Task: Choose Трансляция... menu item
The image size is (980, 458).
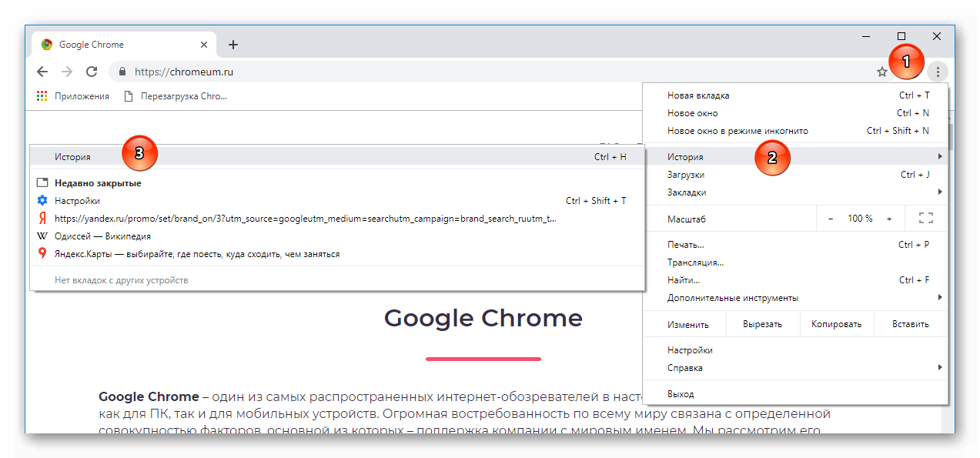Action: [x=795, y=262]
